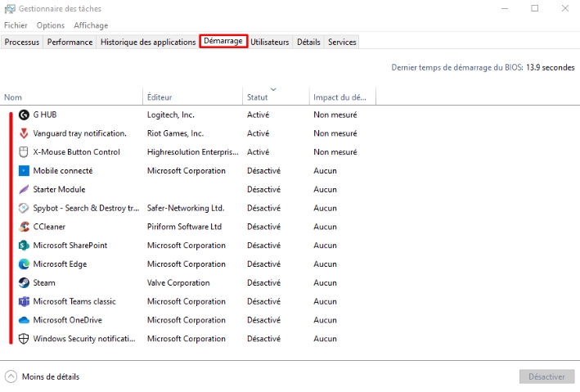Switch to the Performance tab

pyautogui.click(x=70, y=42)
